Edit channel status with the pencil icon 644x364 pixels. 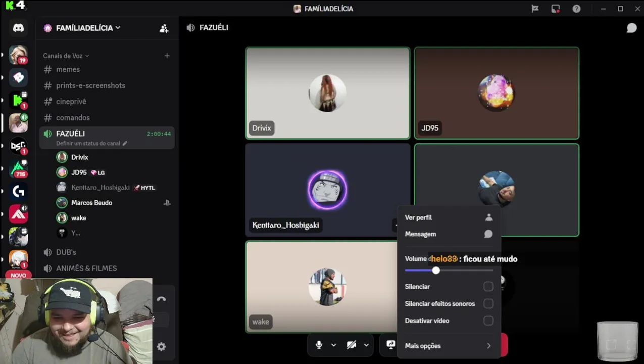pyautogui.click(x=125, y=144)
